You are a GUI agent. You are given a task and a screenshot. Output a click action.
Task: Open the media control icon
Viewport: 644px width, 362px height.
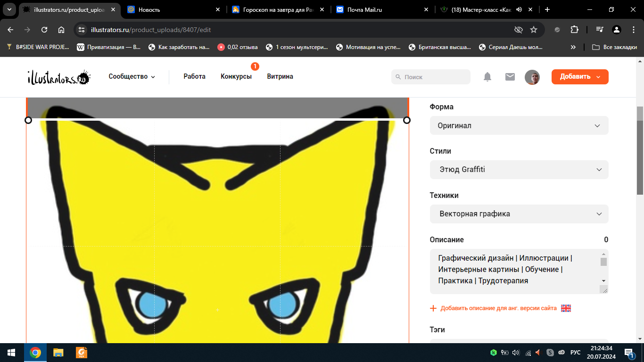coord(599,30)
